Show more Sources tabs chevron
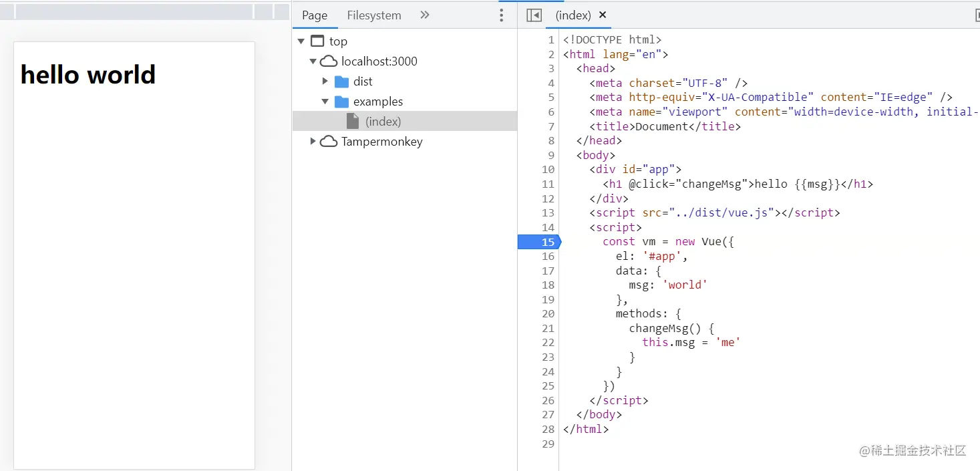The image size is (980, 471). coord(425,15)
